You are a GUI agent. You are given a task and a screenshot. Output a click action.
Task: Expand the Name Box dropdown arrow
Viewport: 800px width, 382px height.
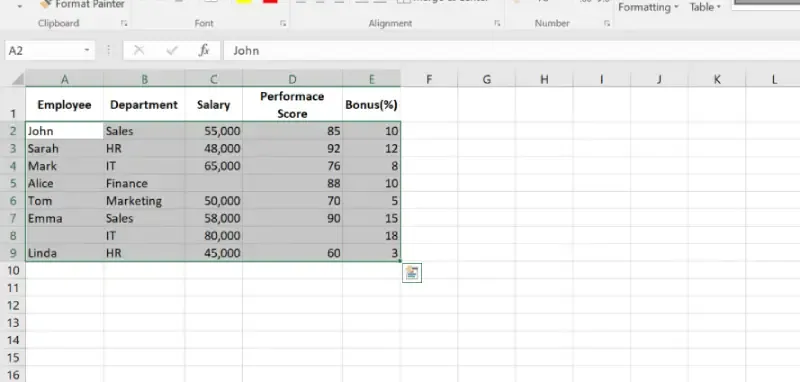87,50
